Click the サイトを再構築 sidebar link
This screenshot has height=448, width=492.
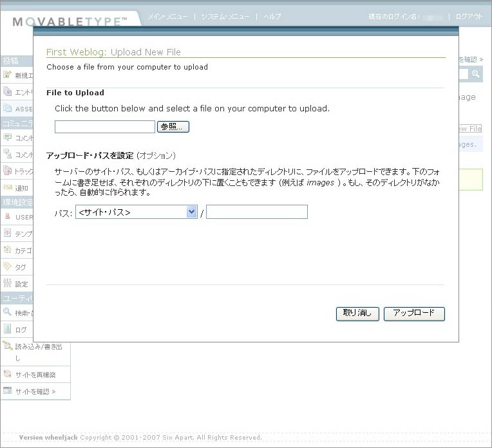(x=35, y=375)
